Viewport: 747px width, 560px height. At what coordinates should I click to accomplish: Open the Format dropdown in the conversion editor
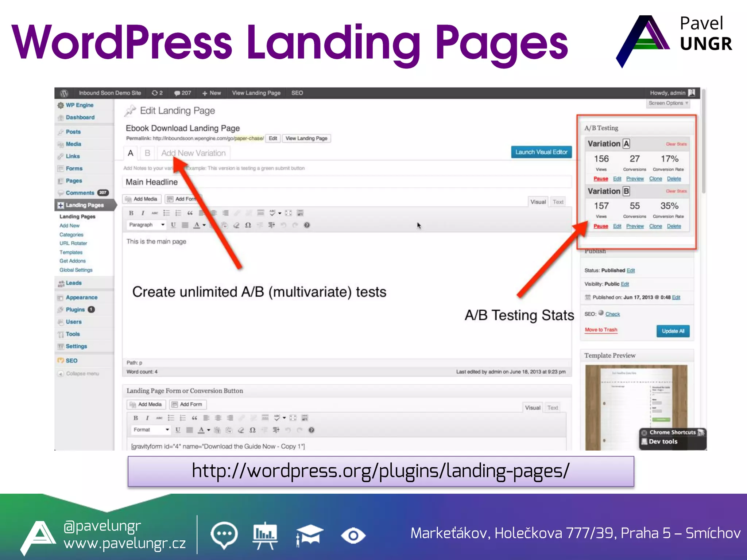pos(151,430)
